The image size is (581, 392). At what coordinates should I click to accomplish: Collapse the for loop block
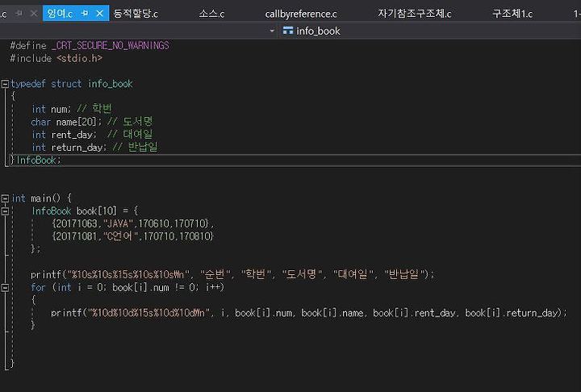(5, 287)
